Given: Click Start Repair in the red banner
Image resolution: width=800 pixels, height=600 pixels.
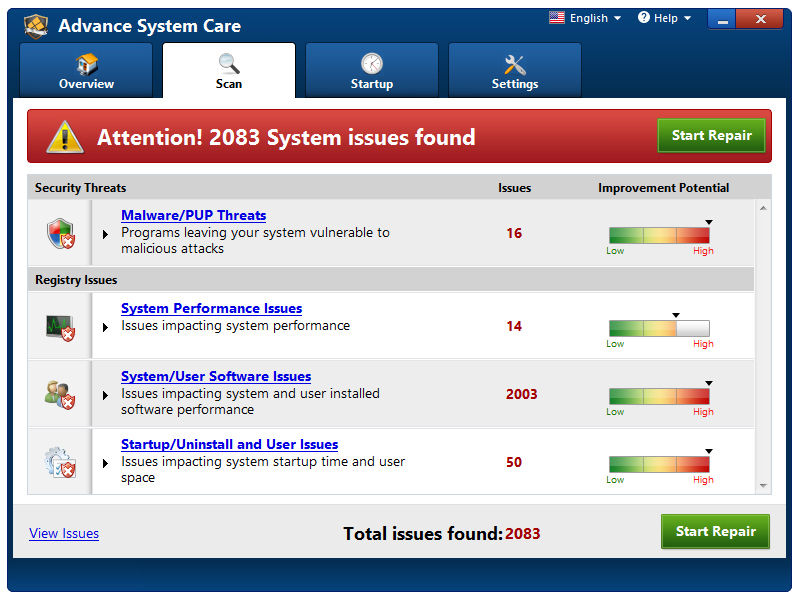Looking at the screenshot, I should point(712,135).
